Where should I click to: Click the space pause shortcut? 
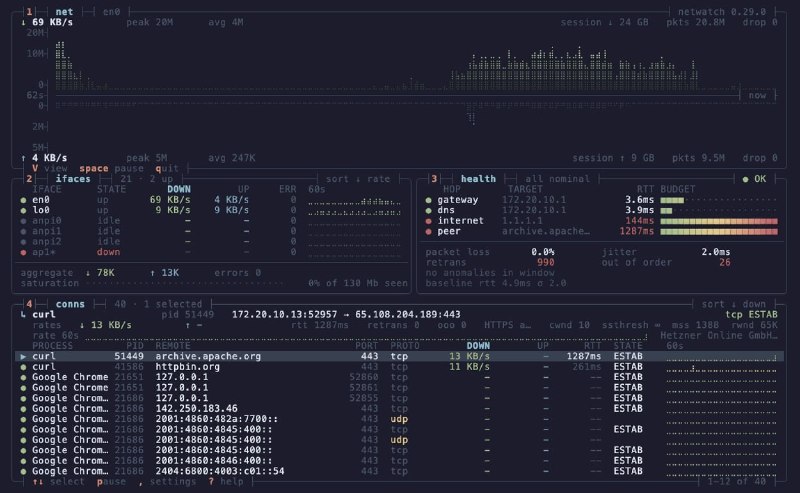111,168
